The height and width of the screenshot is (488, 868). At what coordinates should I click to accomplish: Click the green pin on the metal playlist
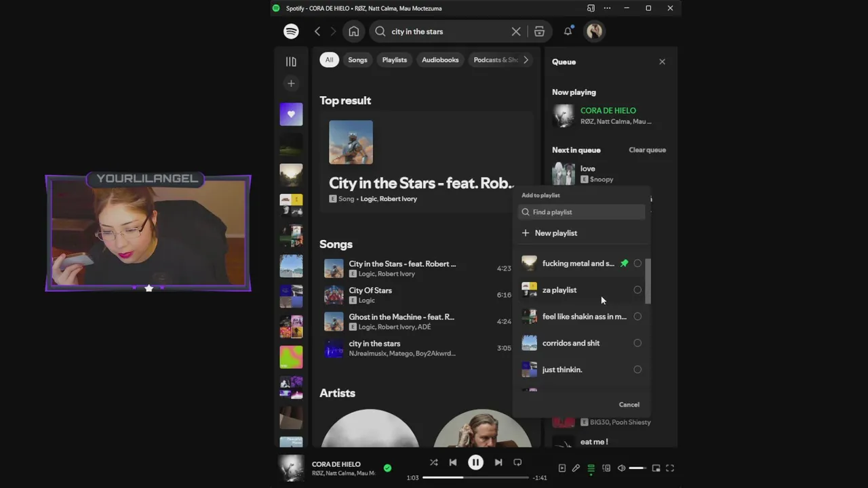pyautogui.click(x=624, y=263)
